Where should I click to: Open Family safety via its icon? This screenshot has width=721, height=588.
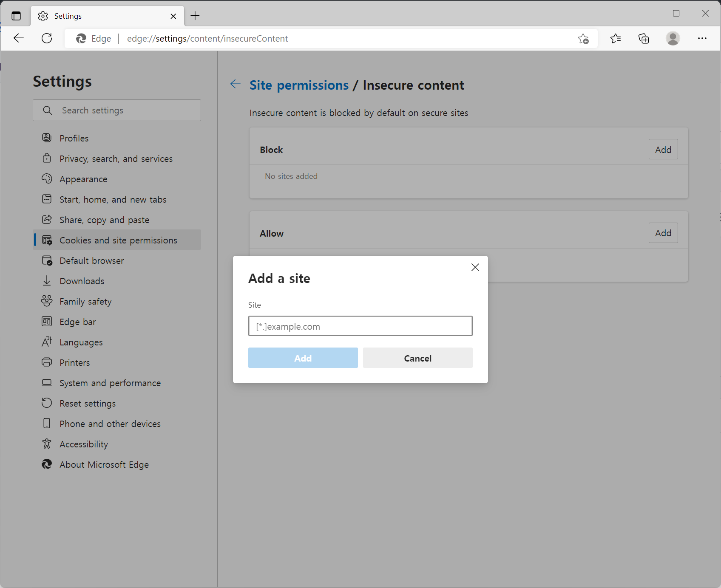(x=47, y=301)
